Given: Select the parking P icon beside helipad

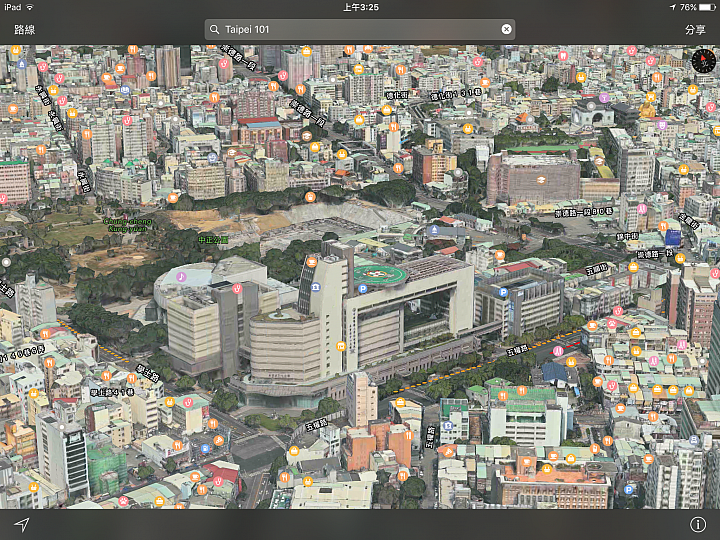Looking at the screenshot, I should (x=363, y=289).
